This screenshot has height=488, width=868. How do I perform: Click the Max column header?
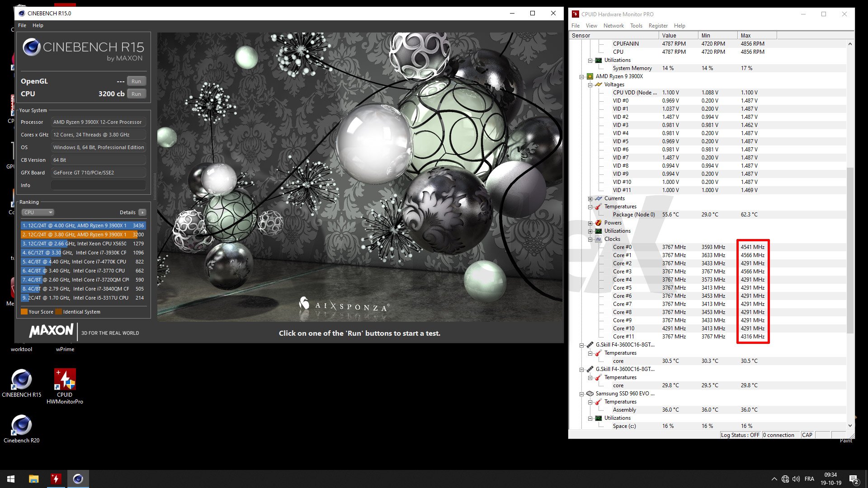[757, 35]
